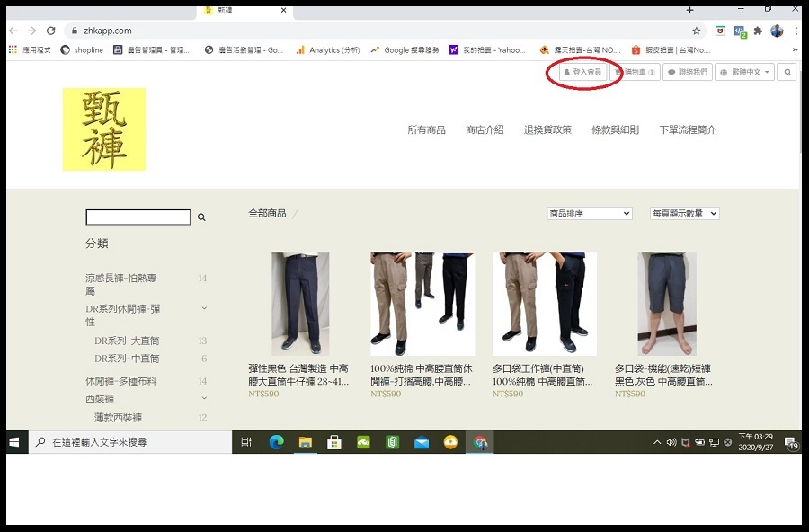The image size is (809, 532).
Task: Switch to the 甄褲 browser tab
Action: coord(226,11)
